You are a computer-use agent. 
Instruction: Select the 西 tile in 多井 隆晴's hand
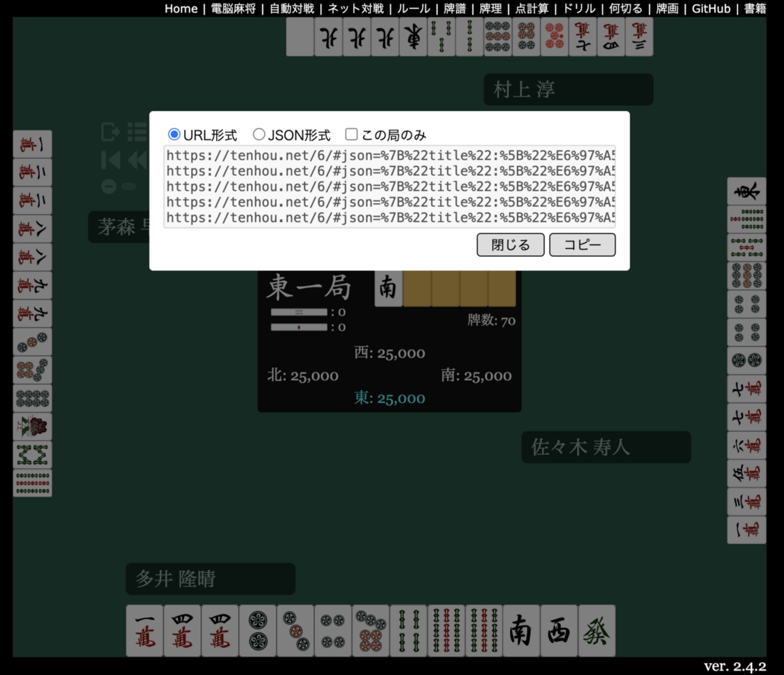pos(559,630)
